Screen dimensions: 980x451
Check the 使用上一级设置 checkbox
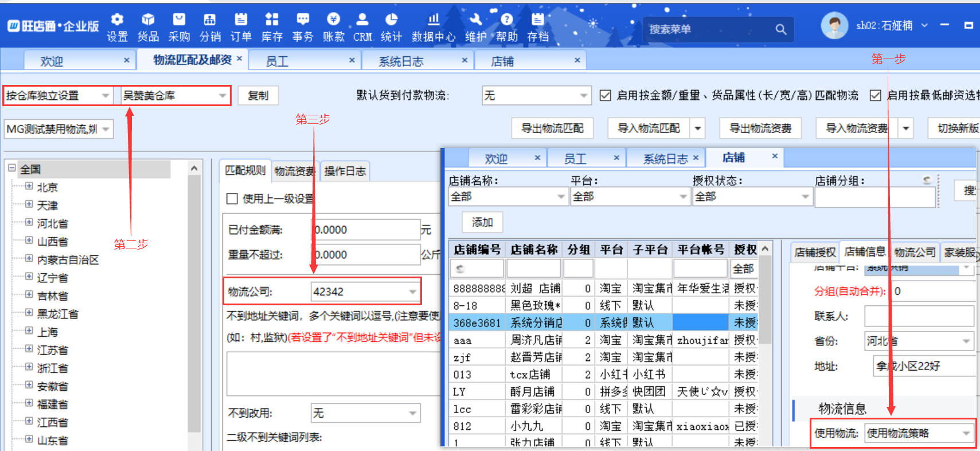(232, 199)
